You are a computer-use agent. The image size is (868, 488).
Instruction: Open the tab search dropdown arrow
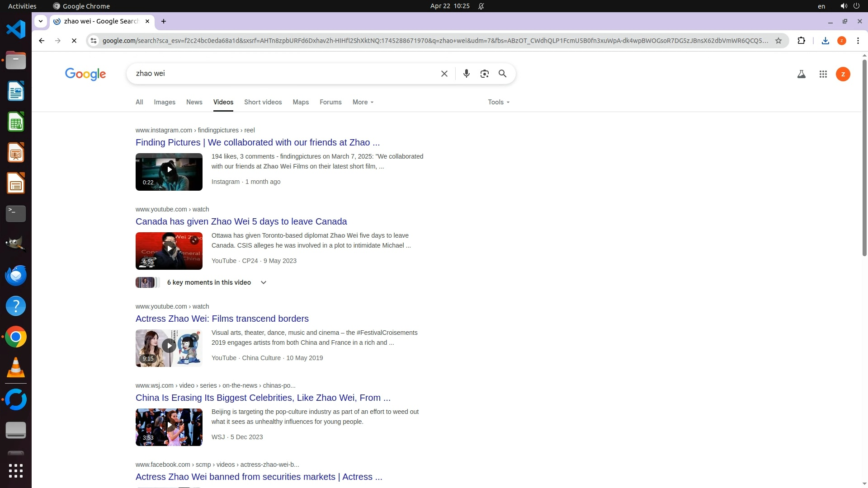pos(41,21)
